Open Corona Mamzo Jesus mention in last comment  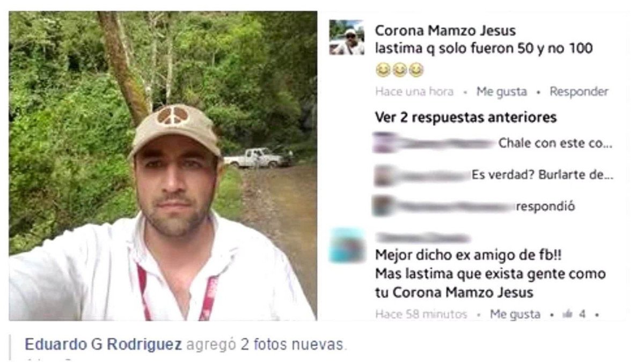tap(463, 293)
